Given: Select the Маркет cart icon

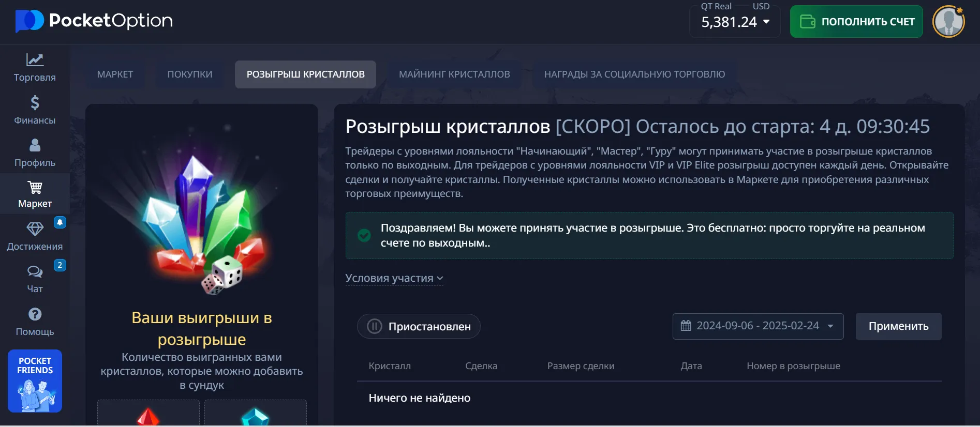Looking at the screenshot, I should (35, 188).
